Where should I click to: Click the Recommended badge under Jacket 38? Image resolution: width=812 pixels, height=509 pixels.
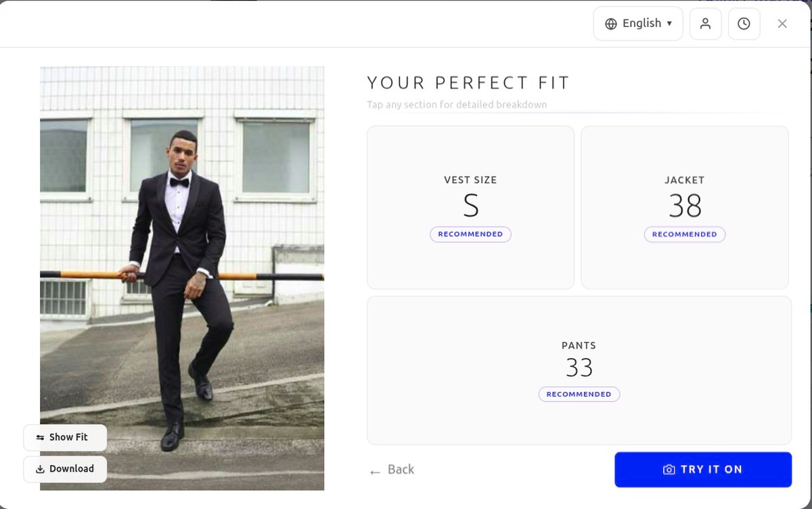(684, 234)
